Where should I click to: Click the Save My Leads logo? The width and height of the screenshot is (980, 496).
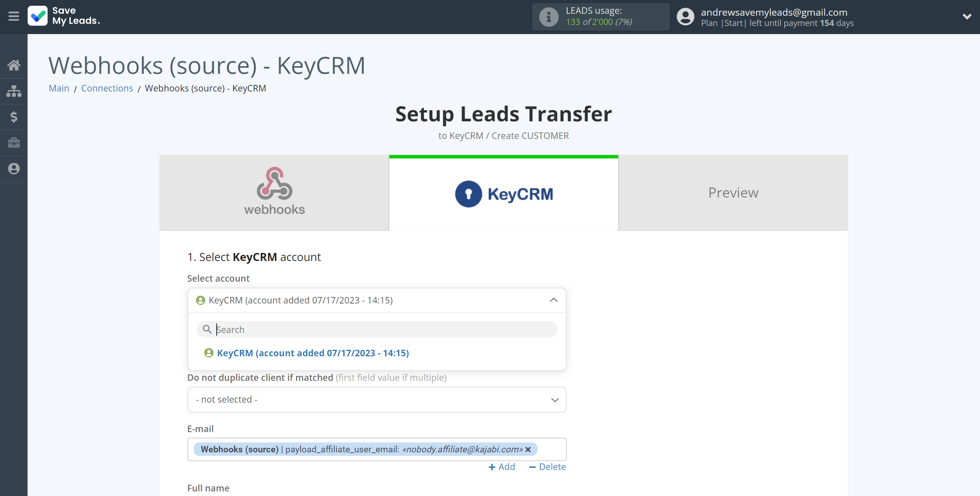coord(64,16)
